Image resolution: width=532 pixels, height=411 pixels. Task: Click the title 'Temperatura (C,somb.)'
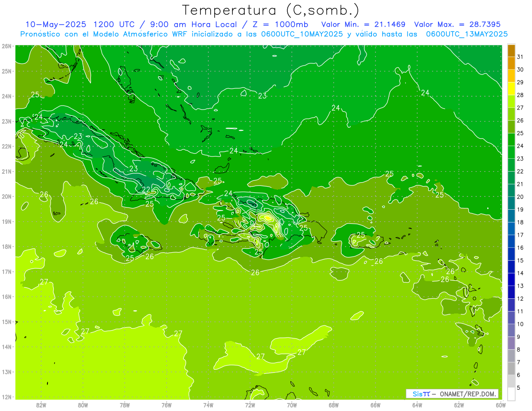(271, 10)
